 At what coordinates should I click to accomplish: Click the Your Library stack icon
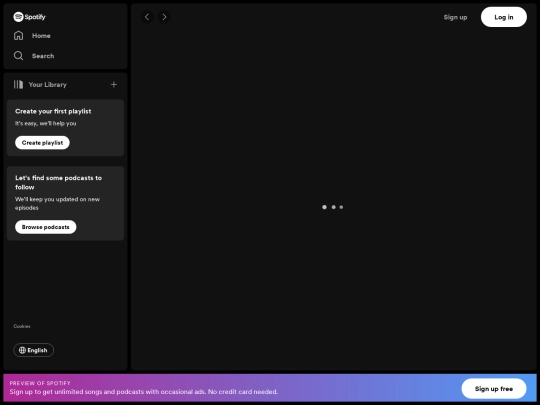pos(18,84)
